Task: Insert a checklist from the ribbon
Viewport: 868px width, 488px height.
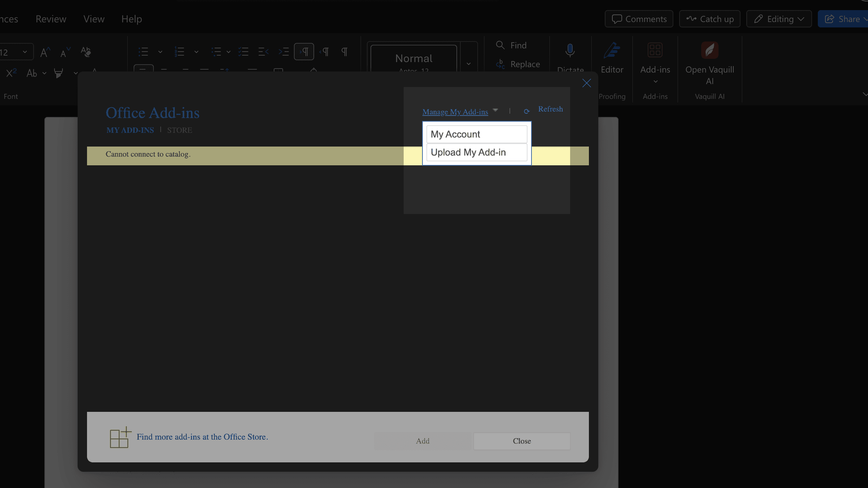Action: coord(243,52)
